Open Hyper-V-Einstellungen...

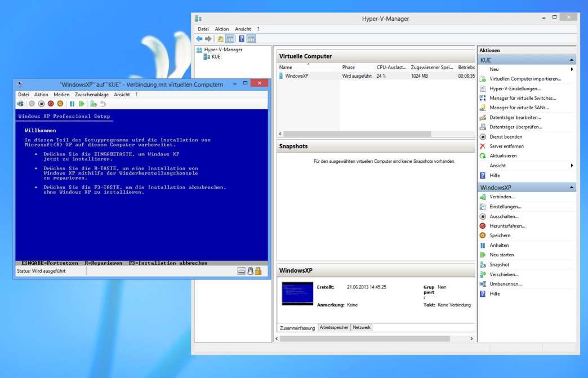[x=515, y=88]
